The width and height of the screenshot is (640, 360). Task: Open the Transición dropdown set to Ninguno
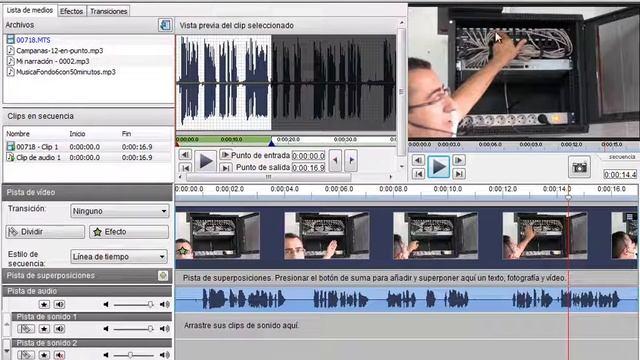119,211
